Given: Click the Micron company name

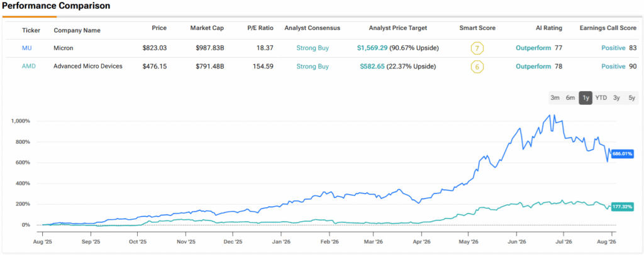Looking at the screenshot, I should tap(64, 48).
